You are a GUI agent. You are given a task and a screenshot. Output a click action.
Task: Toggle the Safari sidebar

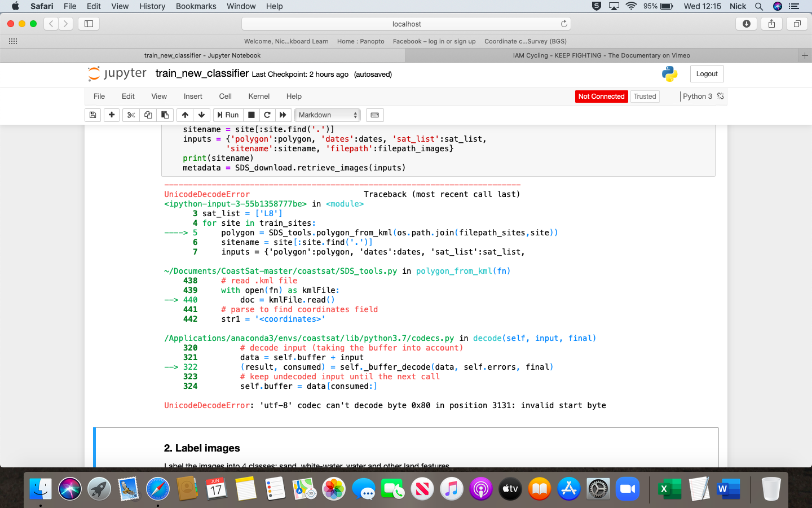[87, 24]
